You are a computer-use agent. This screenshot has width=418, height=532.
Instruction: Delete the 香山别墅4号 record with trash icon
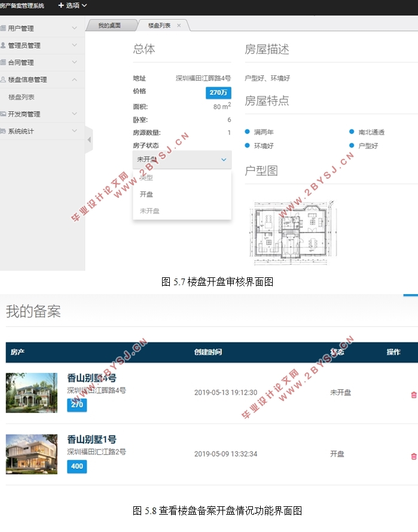(414, 395)
